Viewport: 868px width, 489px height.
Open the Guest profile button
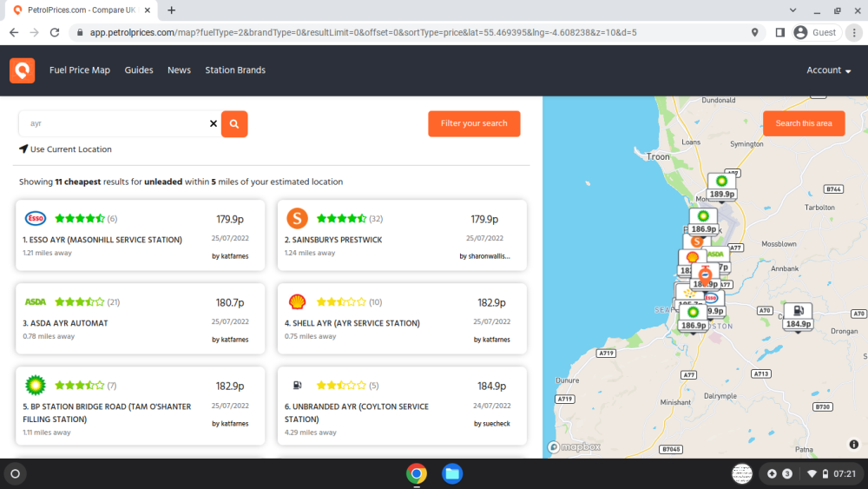pyautogui.click(x=815, y=33)
